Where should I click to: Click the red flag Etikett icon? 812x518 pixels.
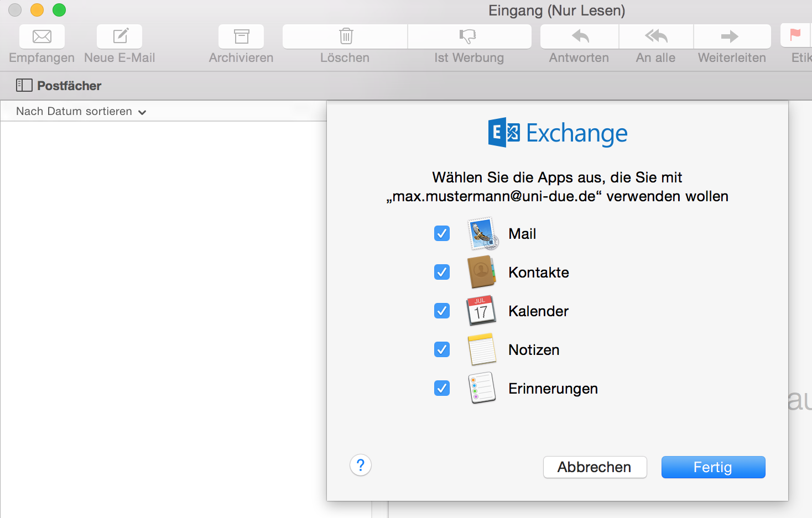coord(795,36)
